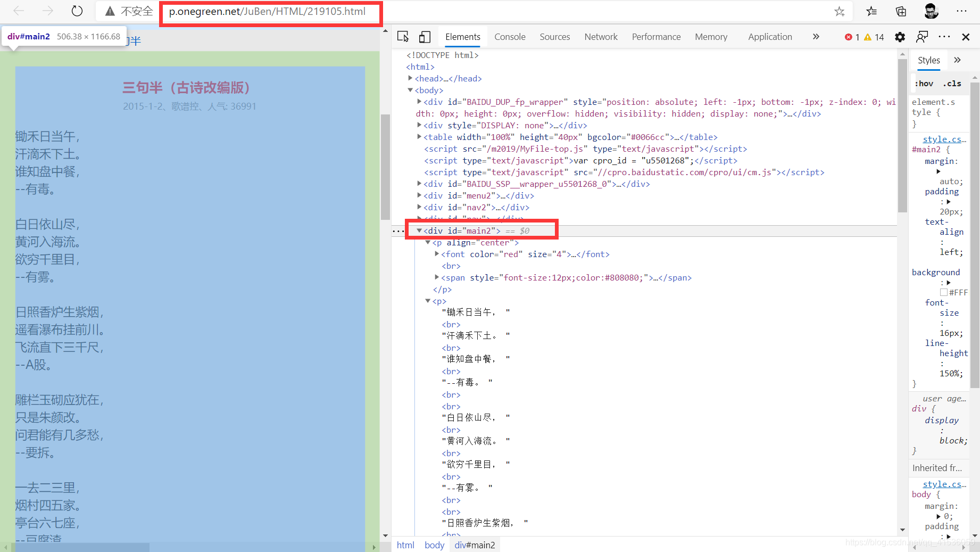Click the address bar URL
The width and height of the screenshot is (980, 552).
(267, 11)
